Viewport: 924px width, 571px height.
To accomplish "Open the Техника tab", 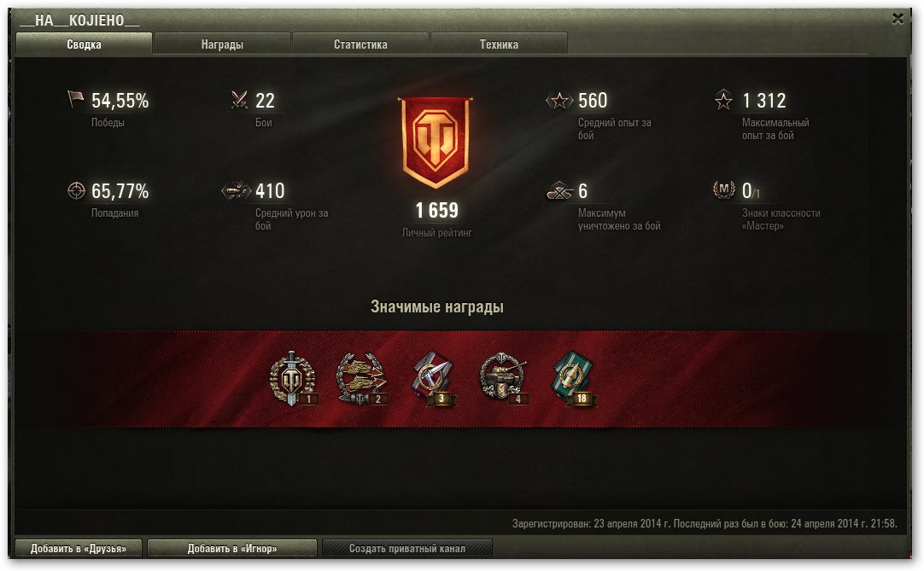I will click(499, 44).
